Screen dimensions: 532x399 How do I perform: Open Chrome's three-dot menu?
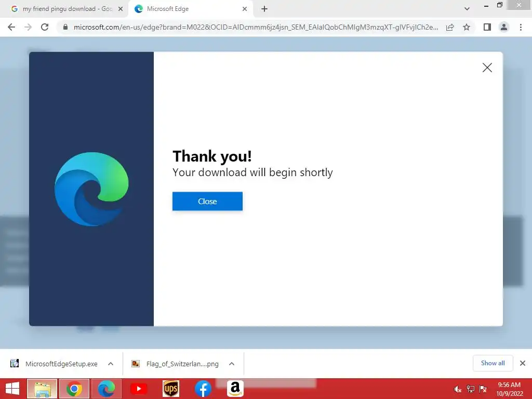point(521,27)
